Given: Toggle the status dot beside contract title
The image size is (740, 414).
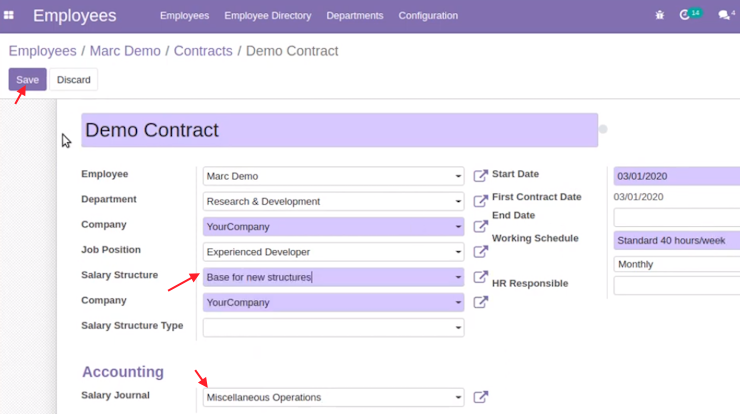Looking at the screenshot, I should click(x=603, y=129).
